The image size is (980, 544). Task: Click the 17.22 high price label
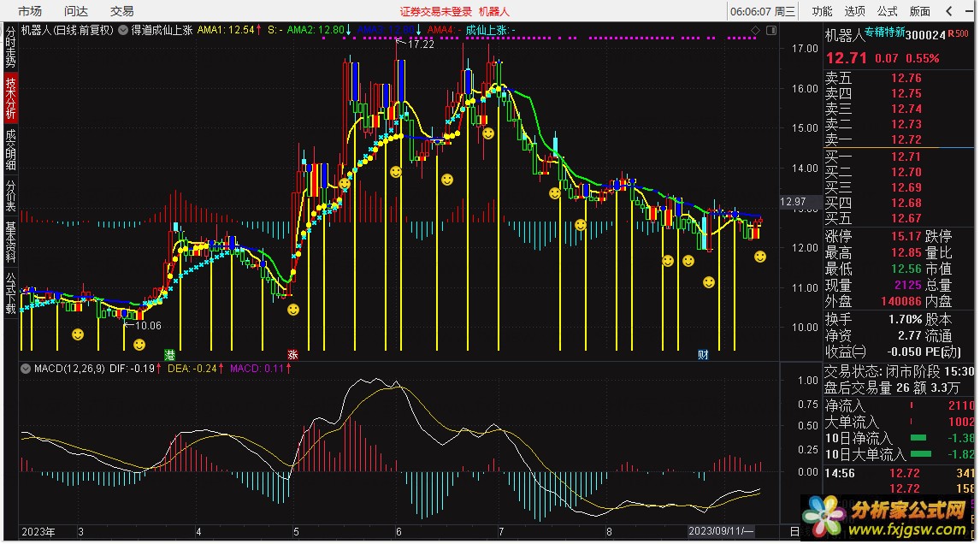tap(421, 44)
